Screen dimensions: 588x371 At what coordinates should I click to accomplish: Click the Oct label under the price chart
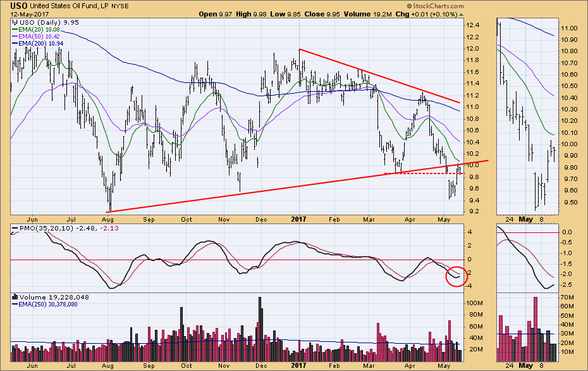[186, 219]
